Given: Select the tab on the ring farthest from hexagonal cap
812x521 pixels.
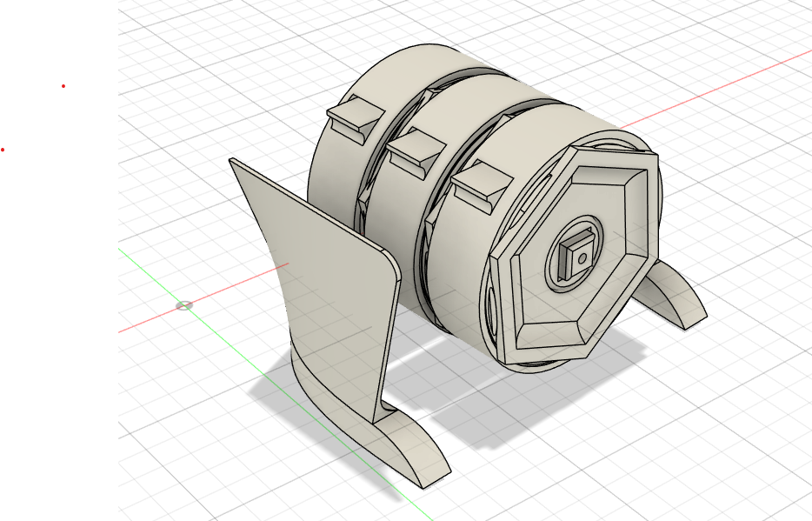Looking at the screenshot, I should 356,119.
